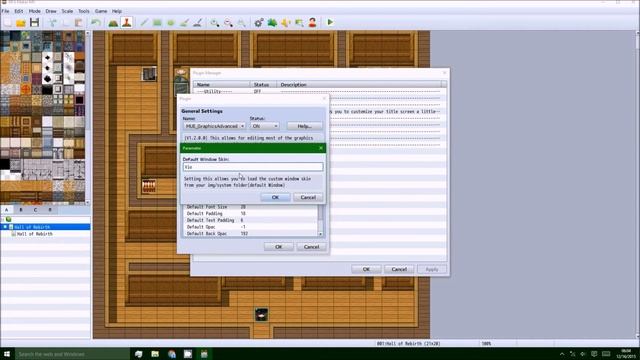The height and width of the screenshot is (360, 640).
Task: Select the Ellipse draw tool
Action: [x=171, y=22]
